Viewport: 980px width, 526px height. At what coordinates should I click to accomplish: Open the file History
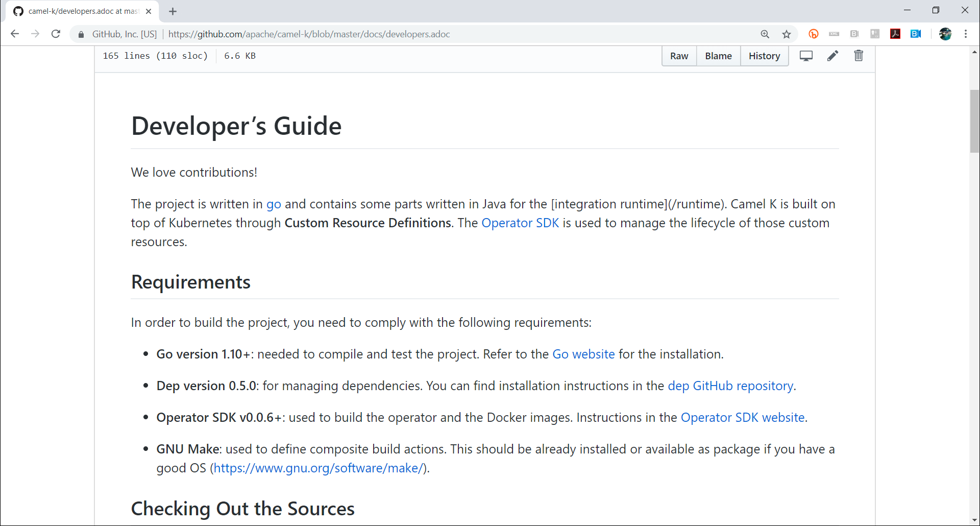[x=764, y=56]
